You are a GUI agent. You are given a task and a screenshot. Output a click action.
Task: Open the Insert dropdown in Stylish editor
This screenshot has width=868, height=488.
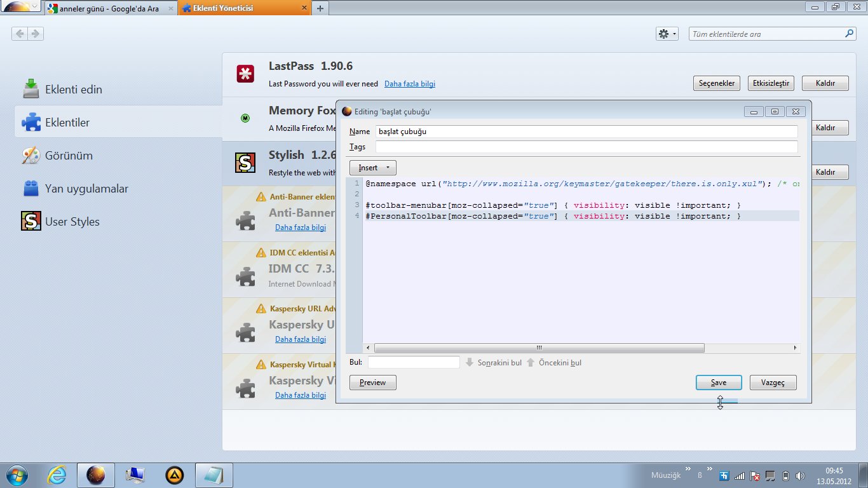(x=373, y=168)
